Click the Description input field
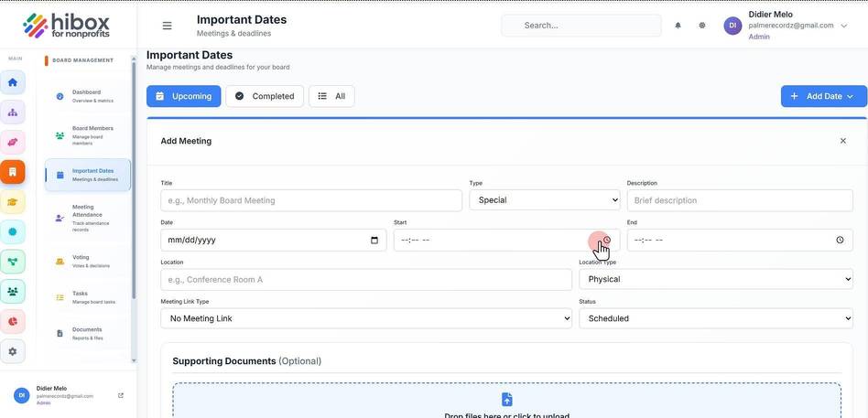 click(740, 200)
